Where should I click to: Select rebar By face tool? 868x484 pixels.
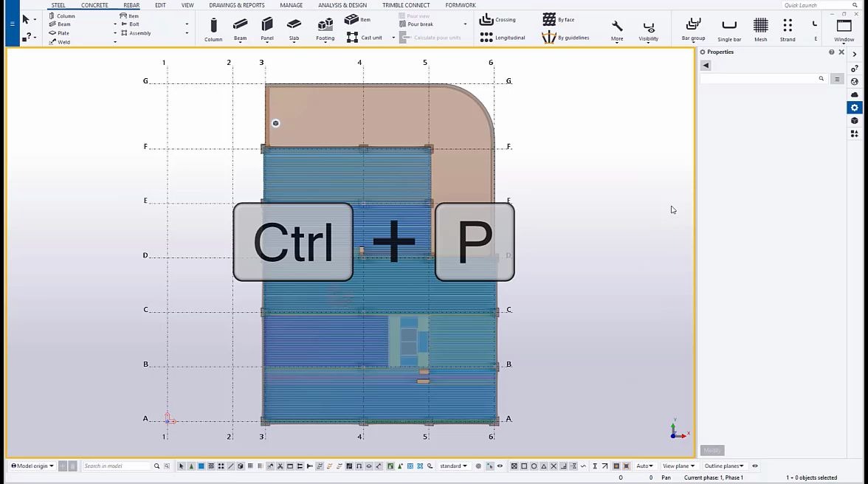559,19
